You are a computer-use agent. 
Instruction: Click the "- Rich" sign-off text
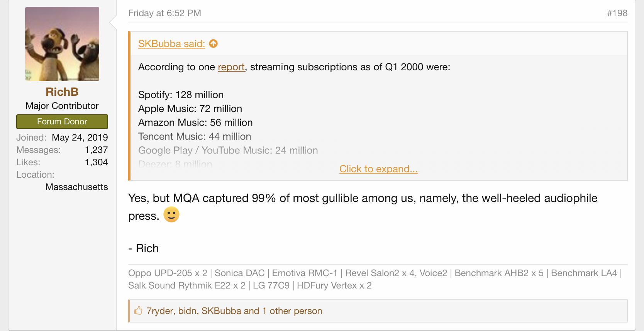click(x=144, y=248)
